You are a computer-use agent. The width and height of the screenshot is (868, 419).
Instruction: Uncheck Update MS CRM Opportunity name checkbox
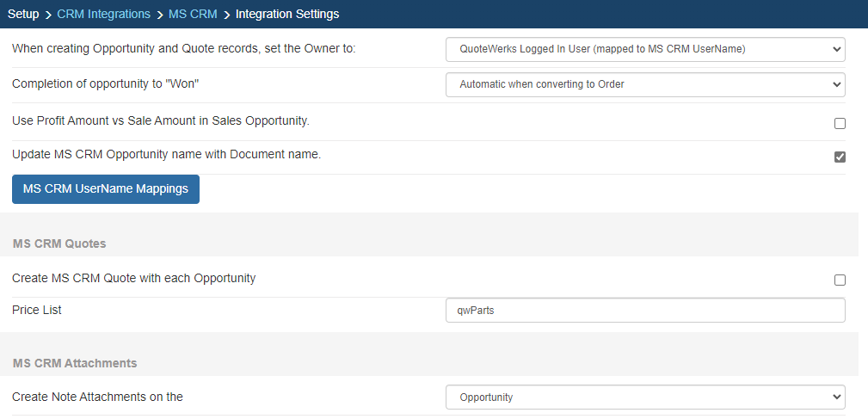pos(840,157)
